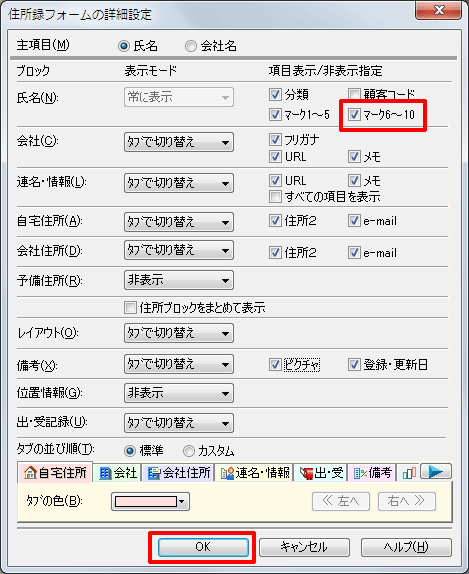Click the 右へ move button
469x574 pixels.
(x=407, y=501)
